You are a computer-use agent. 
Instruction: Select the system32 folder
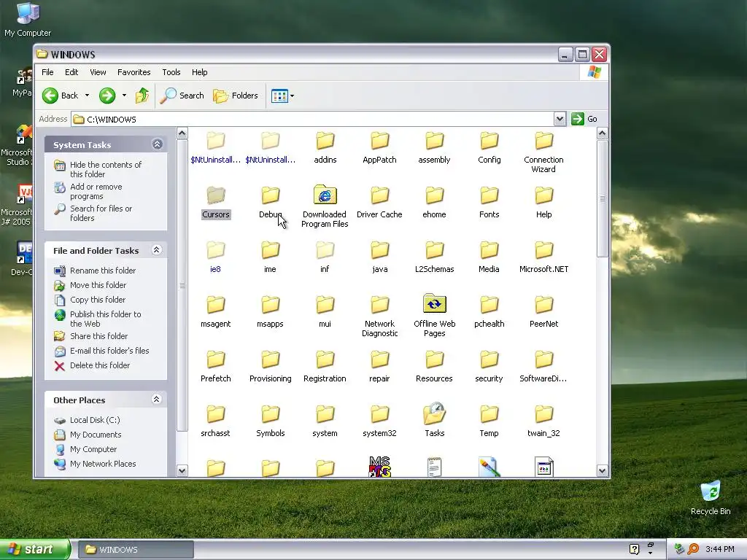pyautogui.click(x=379, y=421)
